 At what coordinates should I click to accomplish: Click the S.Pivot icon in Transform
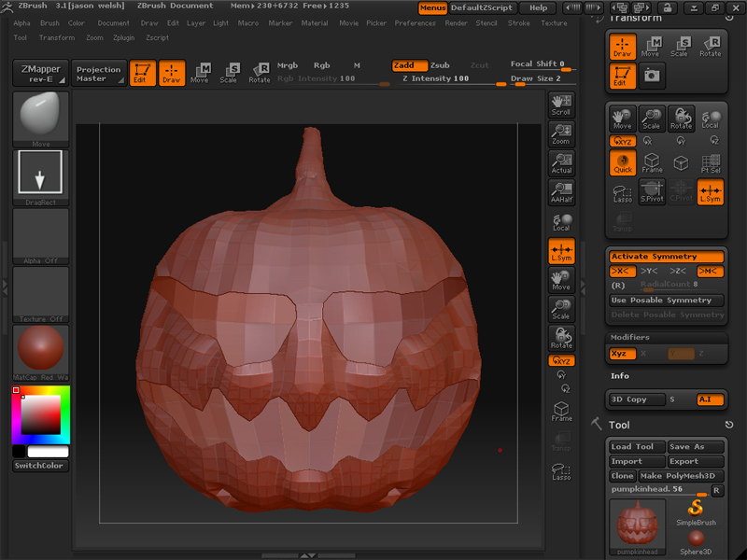652,192
